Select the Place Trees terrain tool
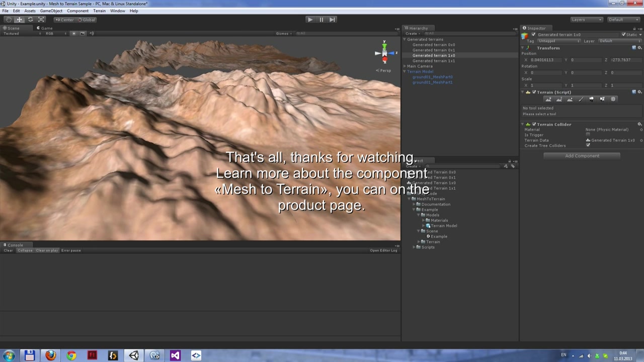The height and width of the screenshot is (362, 644). point(592,99)
